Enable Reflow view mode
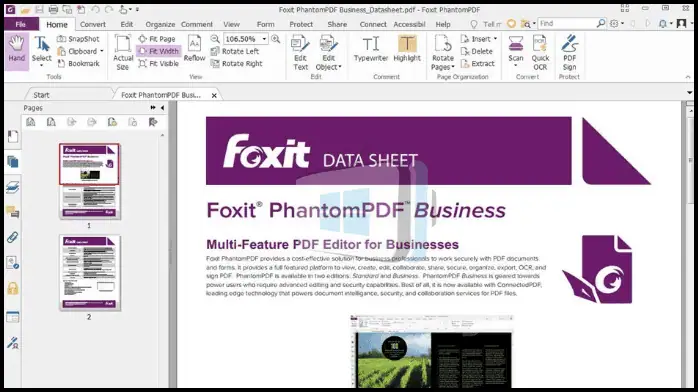This screenshot has height=392, width=698. click(195, 49)
